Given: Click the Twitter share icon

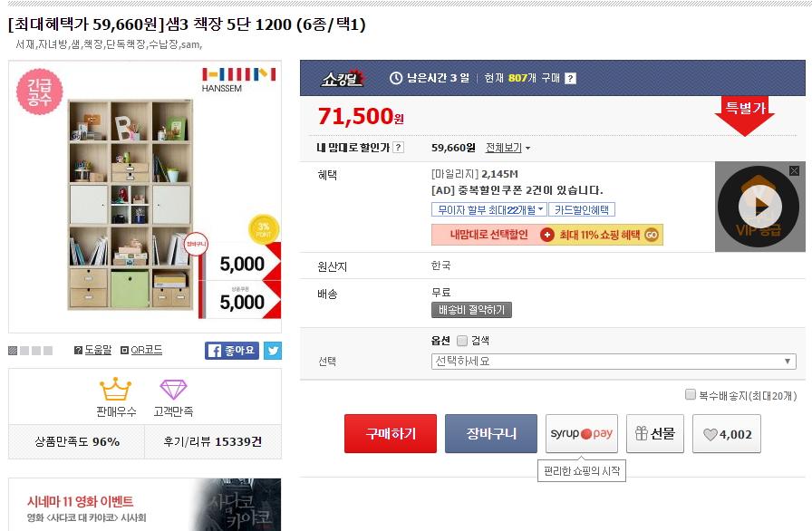Looking at the screenshot, I should pos(273,351).
